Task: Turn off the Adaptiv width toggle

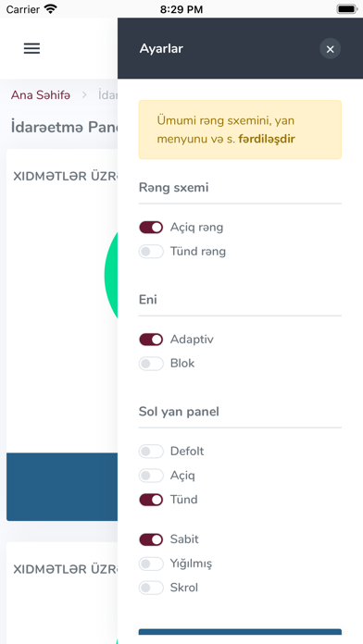Action: (x=151, y=340)
